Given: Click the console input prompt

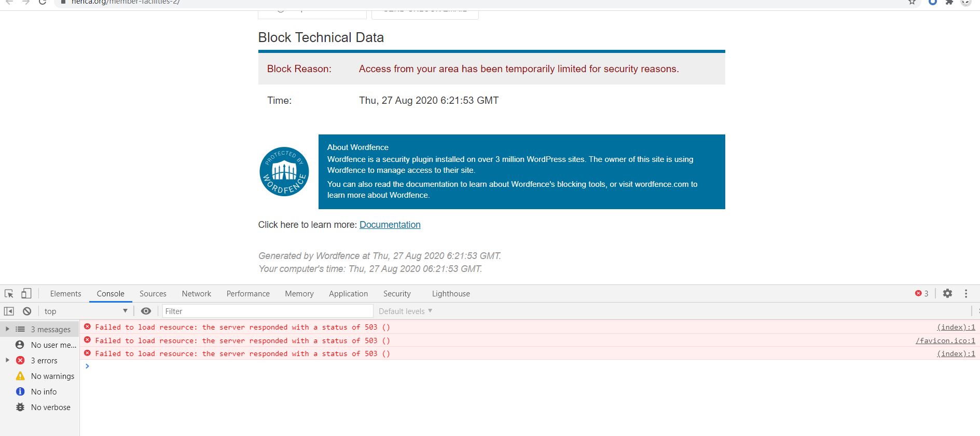Looking at the screenshot, I should click(x=529, y=366).
